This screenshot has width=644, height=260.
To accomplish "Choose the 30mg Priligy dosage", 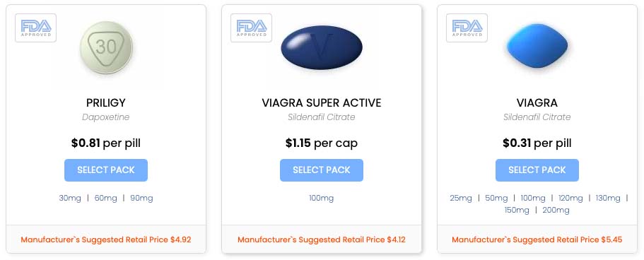I will pos(70,199).
